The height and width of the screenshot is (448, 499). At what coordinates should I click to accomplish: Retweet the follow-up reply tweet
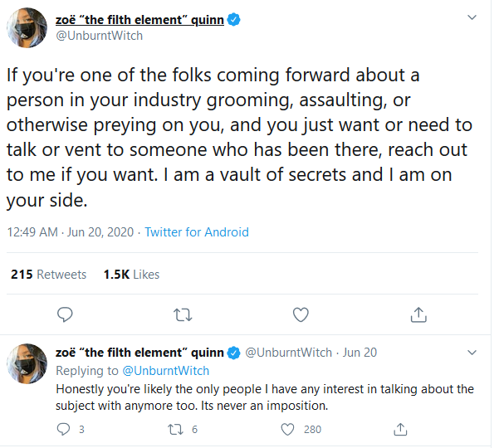(x=174, y=429)
